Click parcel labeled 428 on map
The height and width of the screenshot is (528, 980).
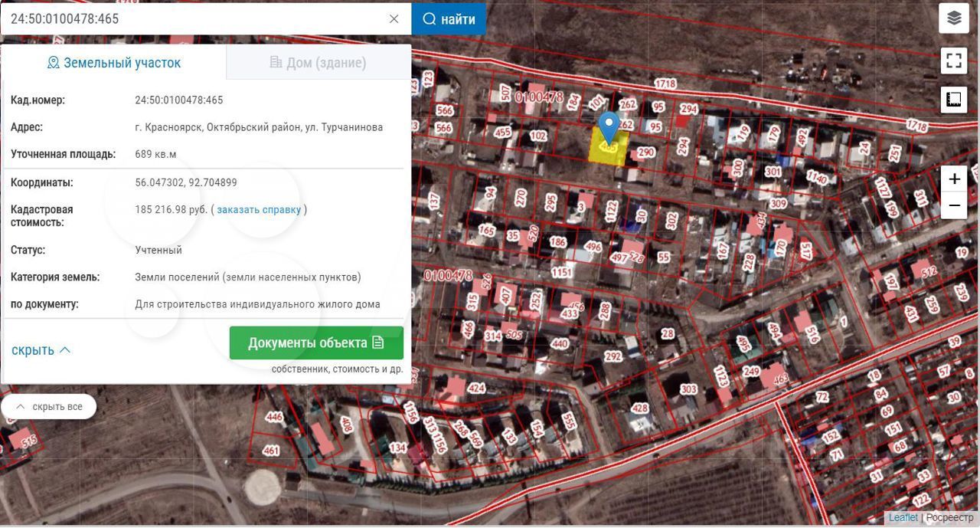click(x=639, y=408)
